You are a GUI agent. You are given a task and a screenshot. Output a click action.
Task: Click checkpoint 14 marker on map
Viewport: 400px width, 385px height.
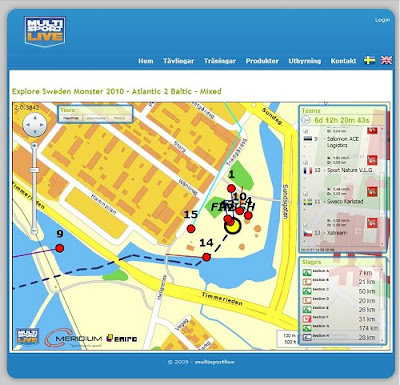click(207, 257)
